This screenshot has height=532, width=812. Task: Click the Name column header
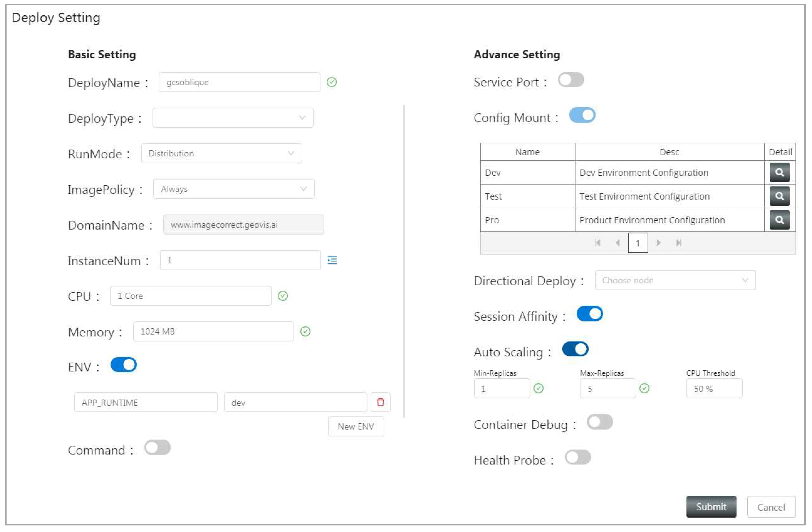pos(528,152)
